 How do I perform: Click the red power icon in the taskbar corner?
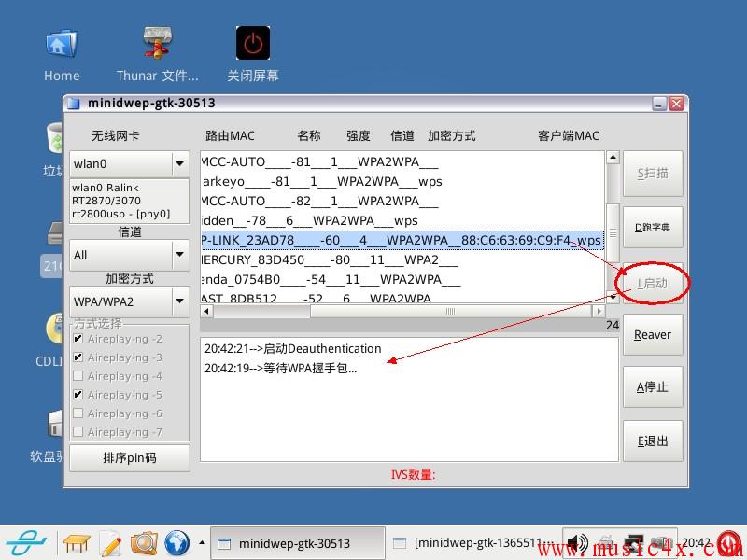point(728,543)
